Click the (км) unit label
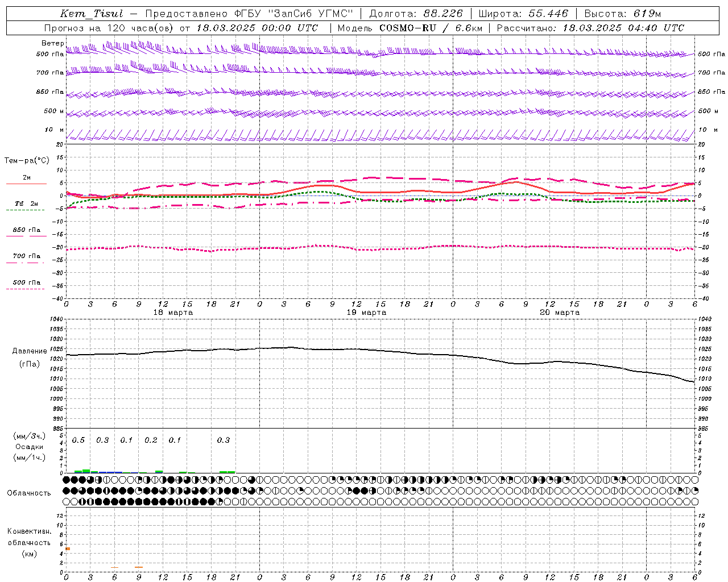Image resolution: width=728 pixels, height=582 pixels. point(29,554)
